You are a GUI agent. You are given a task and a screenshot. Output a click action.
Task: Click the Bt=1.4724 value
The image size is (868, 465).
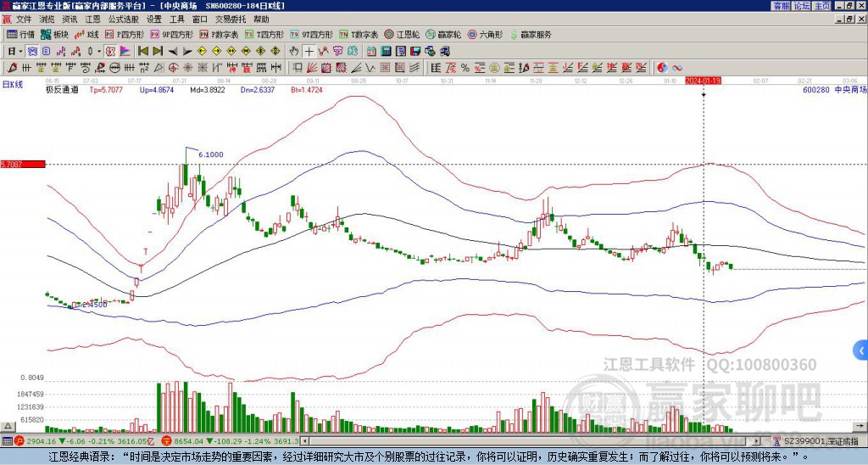click(307, 89)
